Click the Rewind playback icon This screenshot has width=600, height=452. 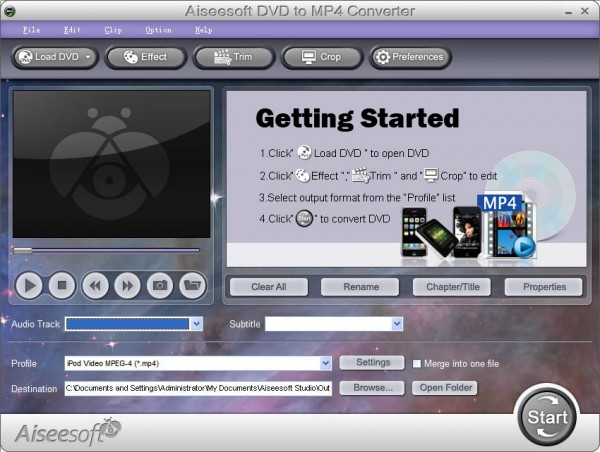point(95,285)
